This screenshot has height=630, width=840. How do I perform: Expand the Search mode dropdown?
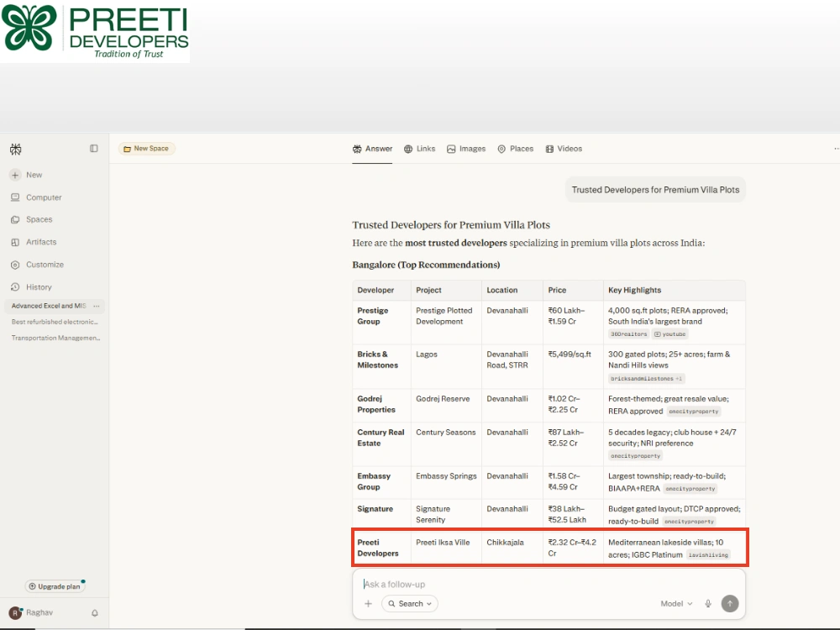(x=410, y=604)
